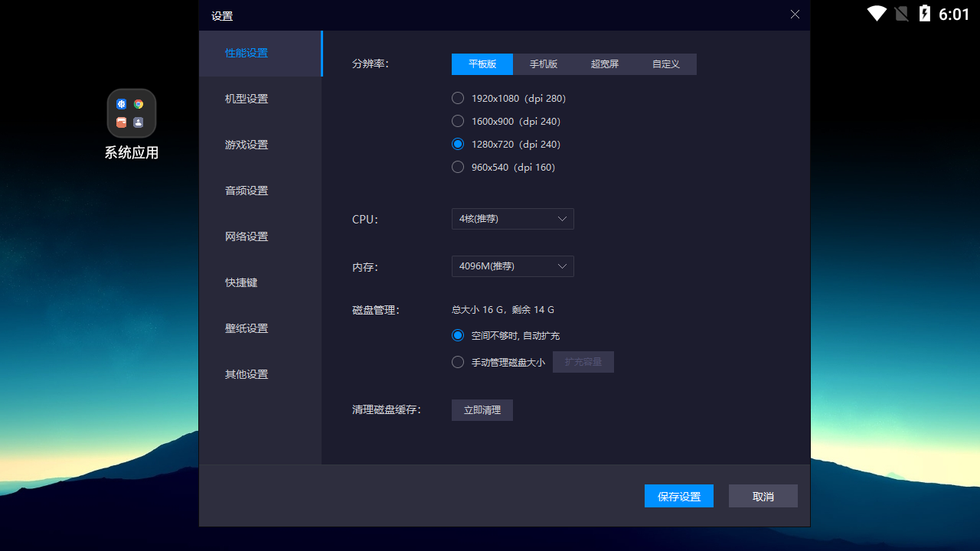Viewport: 980px width, 551px height.
Task: Click the 保存设置 button
Action: click(679, 496)
